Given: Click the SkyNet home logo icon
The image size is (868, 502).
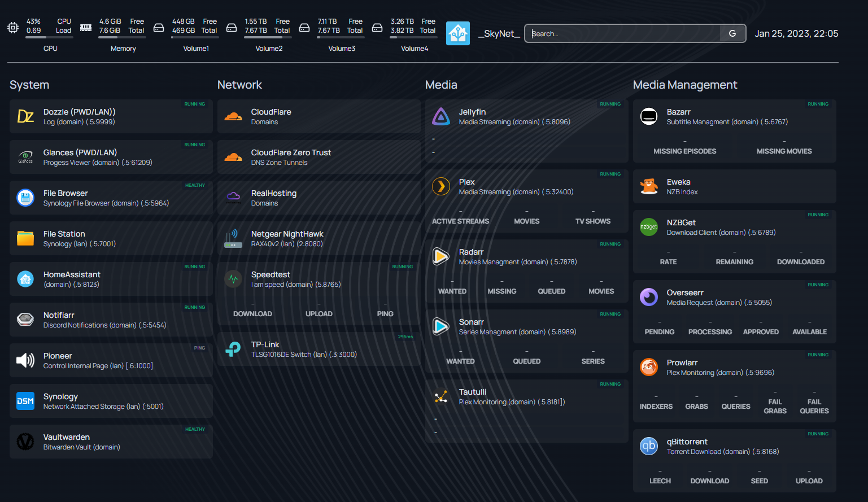Looking at the screenshot, I should click(x=458, y=33).
